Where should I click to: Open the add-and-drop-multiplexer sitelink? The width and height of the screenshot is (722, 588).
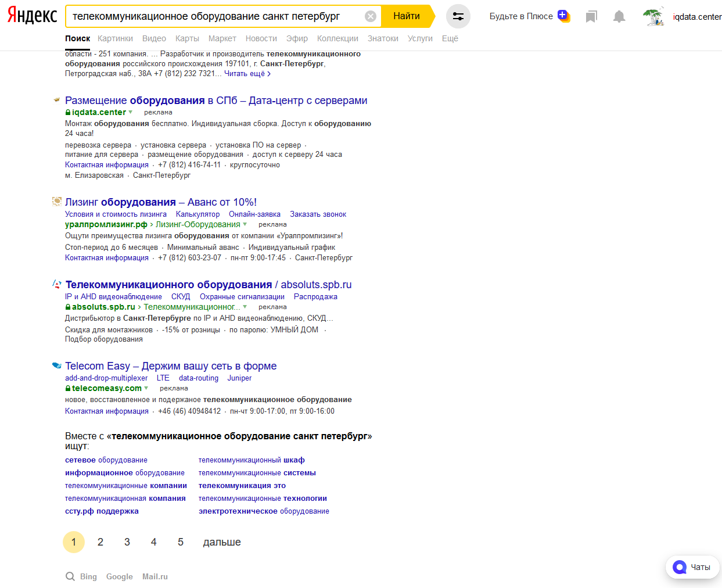(x=106, y=378)
